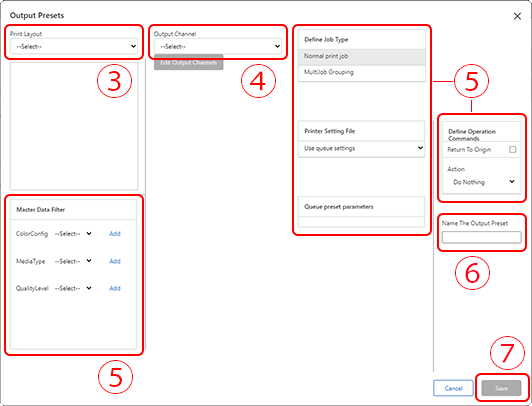
Task: Click Add link next to MediaType
Action: 115,261
